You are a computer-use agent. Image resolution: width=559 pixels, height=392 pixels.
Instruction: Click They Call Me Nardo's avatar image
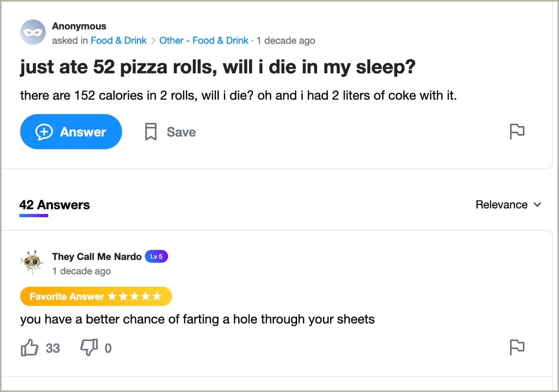tap(32, 263)
